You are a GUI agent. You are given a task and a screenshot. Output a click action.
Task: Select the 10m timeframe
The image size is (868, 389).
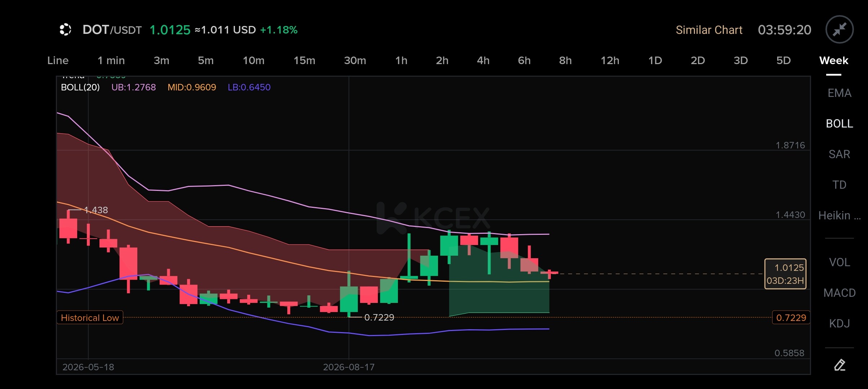click(253, 60)
